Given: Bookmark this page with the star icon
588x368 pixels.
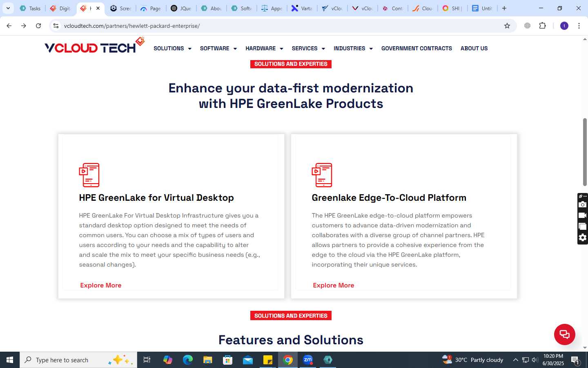Looking at the screenshot, I should pos(507,26).
